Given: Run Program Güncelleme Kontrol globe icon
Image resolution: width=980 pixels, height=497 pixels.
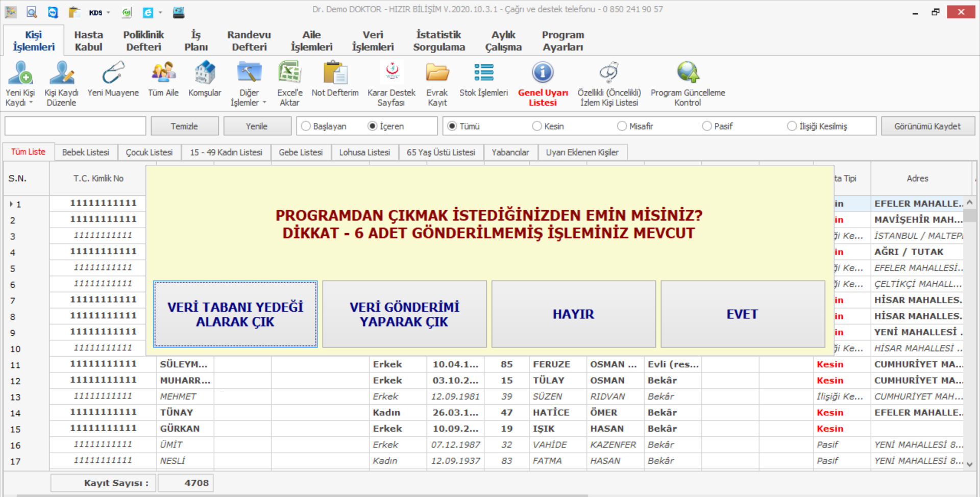Looking at the screenshot, I should [x=688, y=72].
